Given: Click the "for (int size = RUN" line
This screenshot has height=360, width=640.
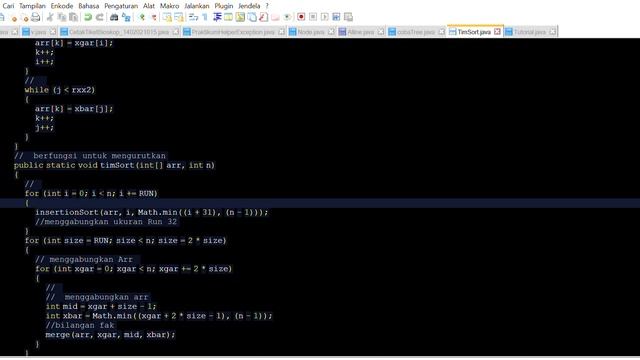Looking at the screenshot, I should tap(125, 240).
